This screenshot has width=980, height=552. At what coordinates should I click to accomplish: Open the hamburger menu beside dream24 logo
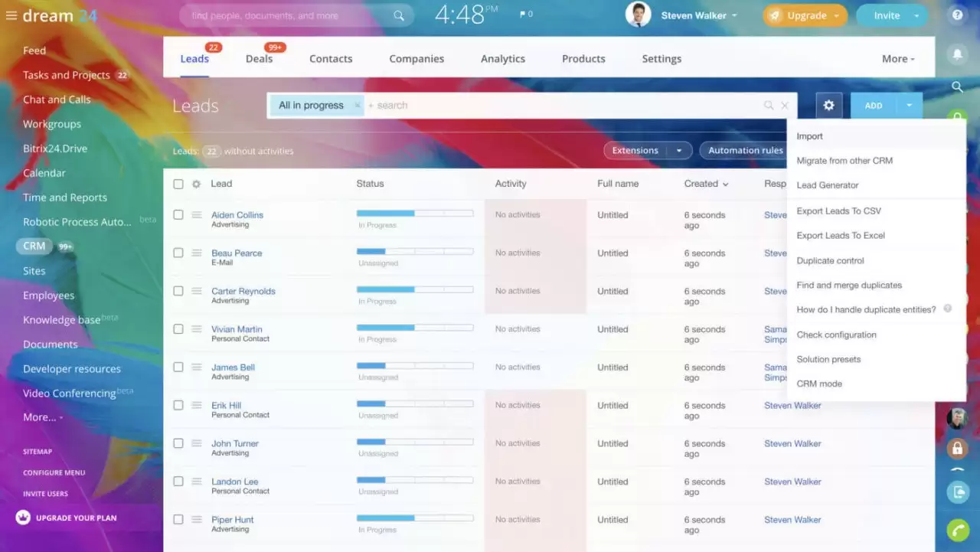[11, 15]
